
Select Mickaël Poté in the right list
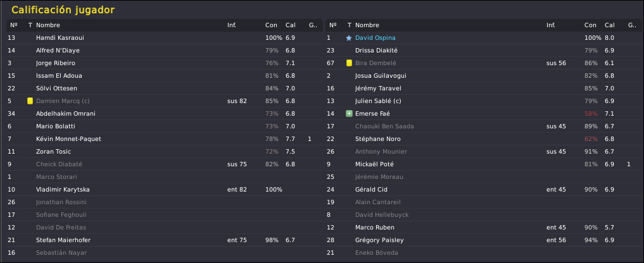click(x=375, y=164)
